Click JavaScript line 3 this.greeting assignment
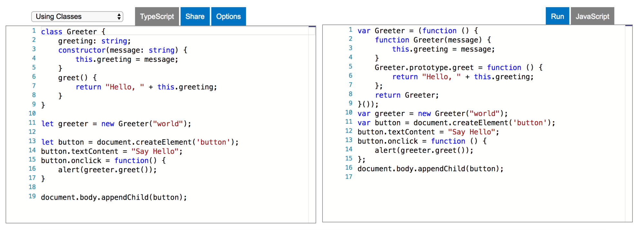This screenshot has height=230, width=644. tap(443, 49)
